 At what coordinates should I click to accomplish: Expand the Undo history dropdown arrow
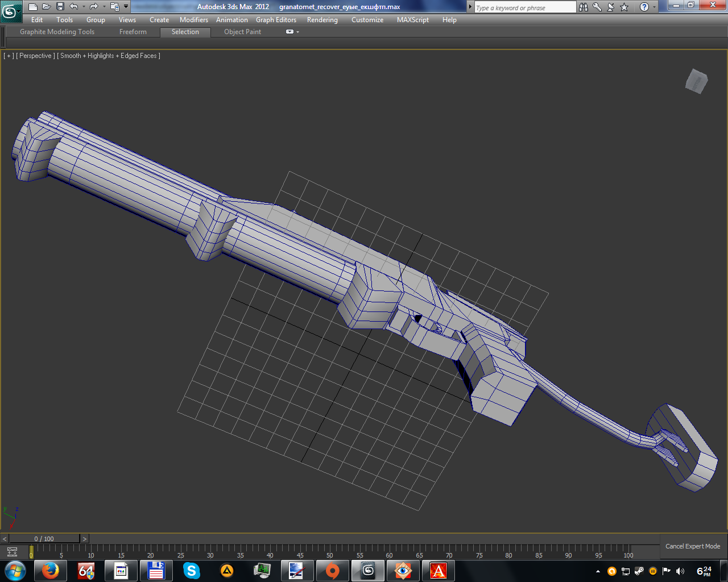click(x=84, y=7)
